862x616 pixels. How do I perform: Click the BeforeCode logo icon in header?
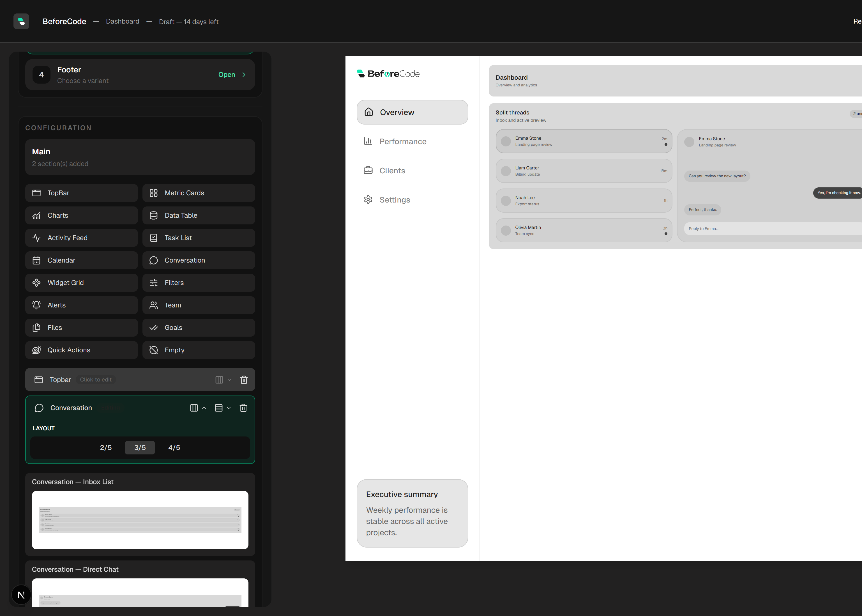point(21,21)
